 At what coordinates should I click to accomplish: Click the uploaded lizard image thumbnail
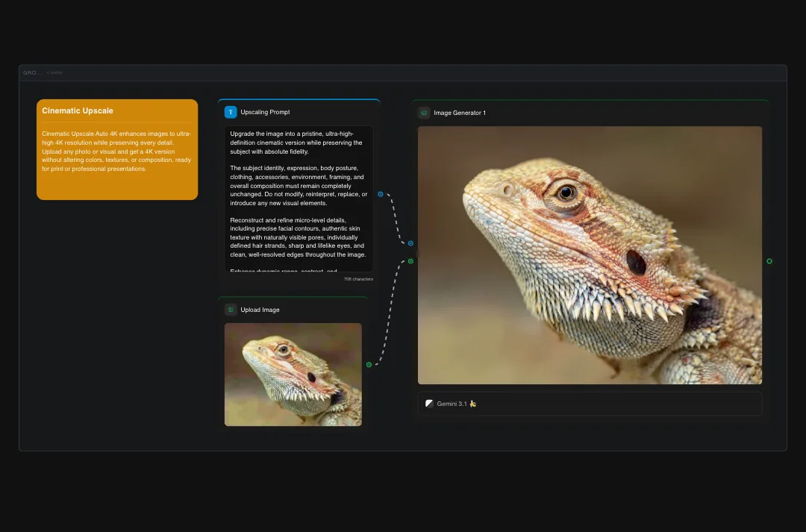(293, 375)
